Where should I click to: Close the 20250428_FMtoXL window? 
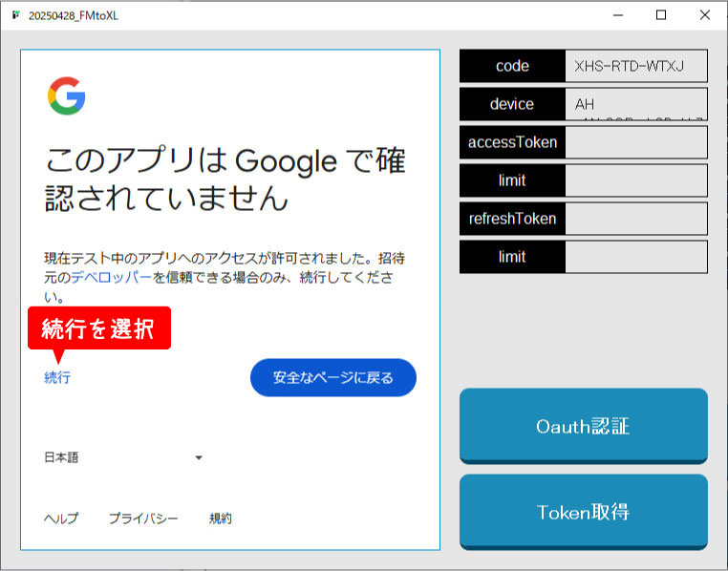(x=704, y=15)
